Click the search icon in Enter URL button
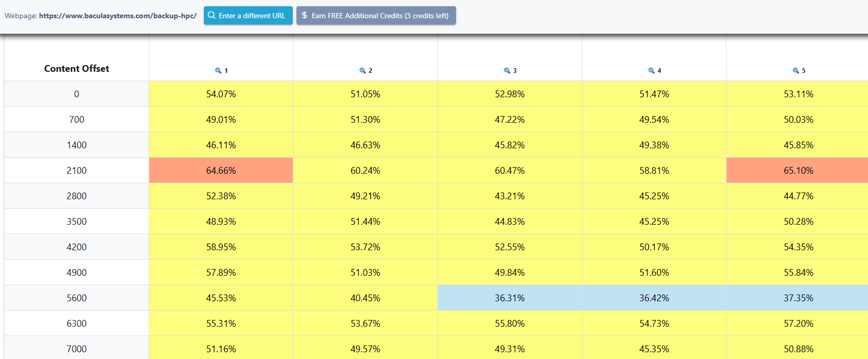 click(x=212, y=16)
